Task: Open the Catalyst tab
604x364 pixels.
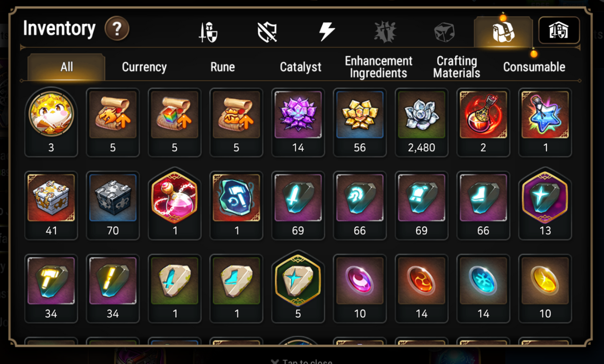Action: pyautogui.click(x=301, y=67)
